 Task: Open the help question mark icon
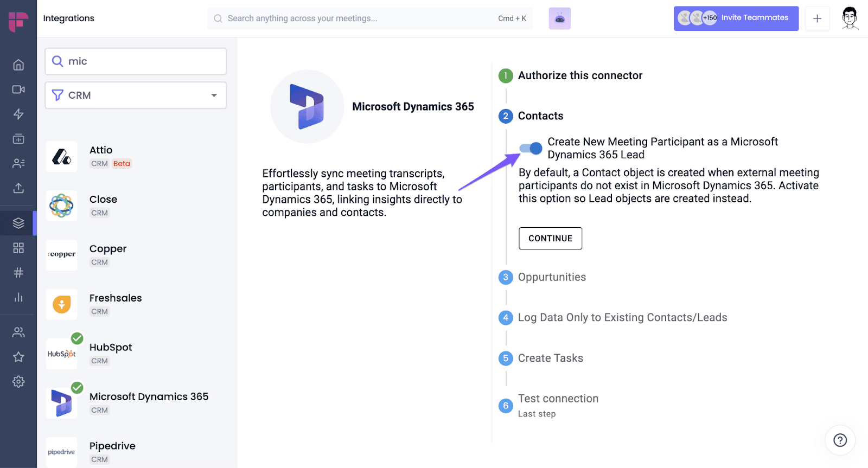pos(840,440)
